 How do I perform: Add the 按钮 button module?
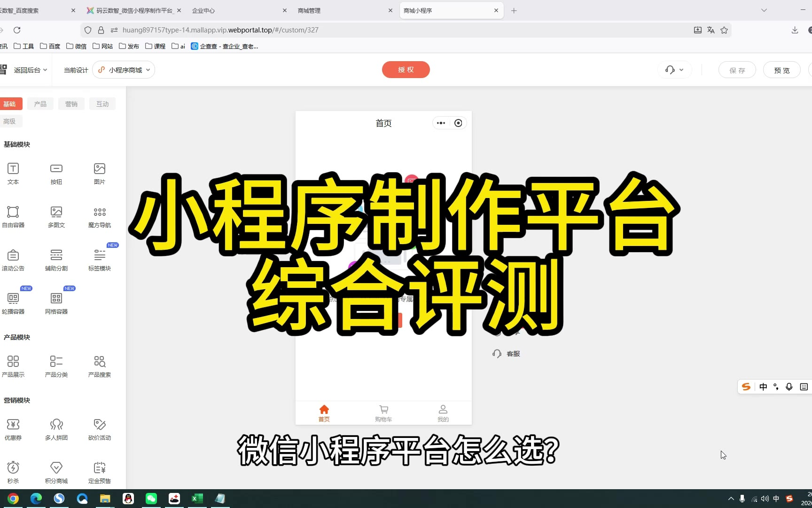[x=56, y=174]
